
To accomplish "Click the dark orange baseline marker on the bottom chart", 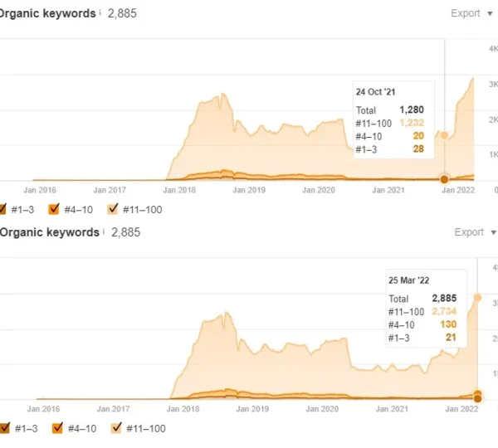I will tap(477, 395).
